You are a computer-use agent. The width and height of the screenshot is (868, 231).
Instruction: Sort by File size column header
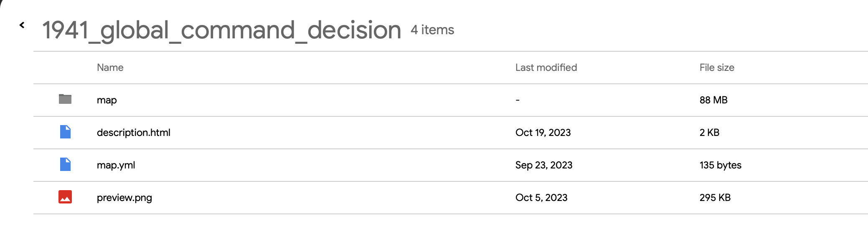coord(717,68)
